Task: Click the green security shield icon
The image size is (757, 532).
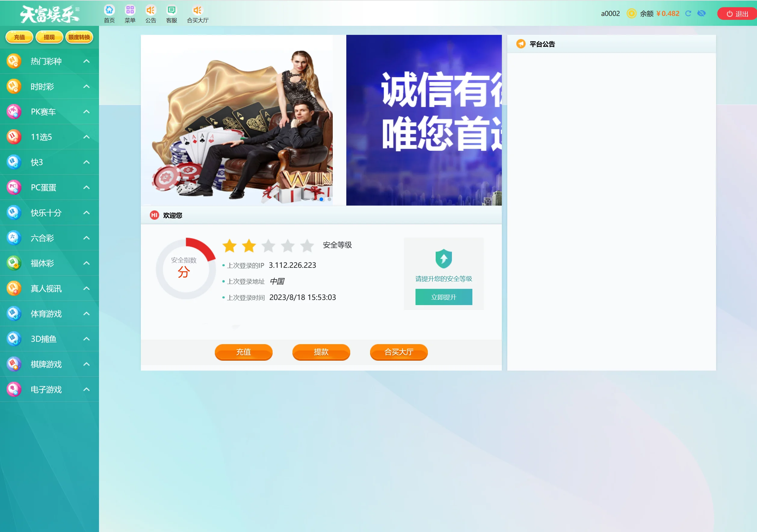Action: point(443,258)
